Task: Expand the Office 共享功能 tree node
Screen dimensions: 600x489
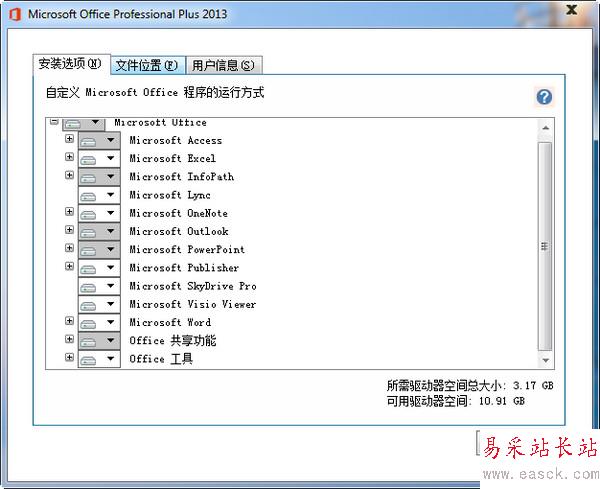Action: [69, 339]
